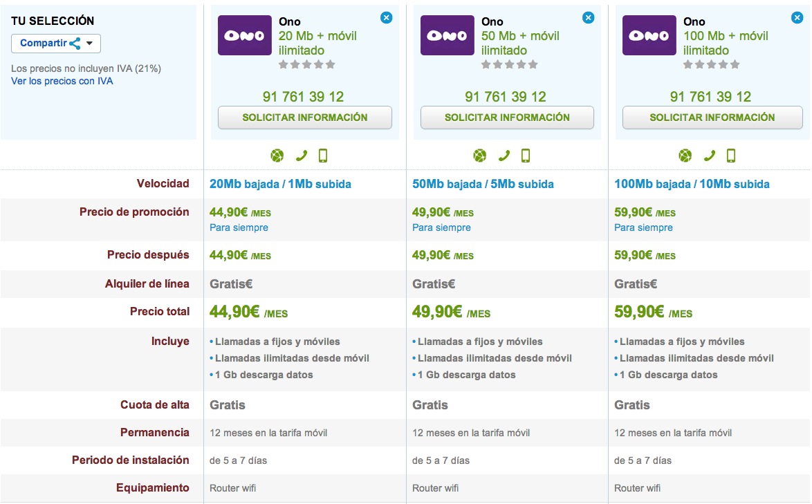Open the '50 Mb + móvil ilimitado' plan title

(520, 43)
